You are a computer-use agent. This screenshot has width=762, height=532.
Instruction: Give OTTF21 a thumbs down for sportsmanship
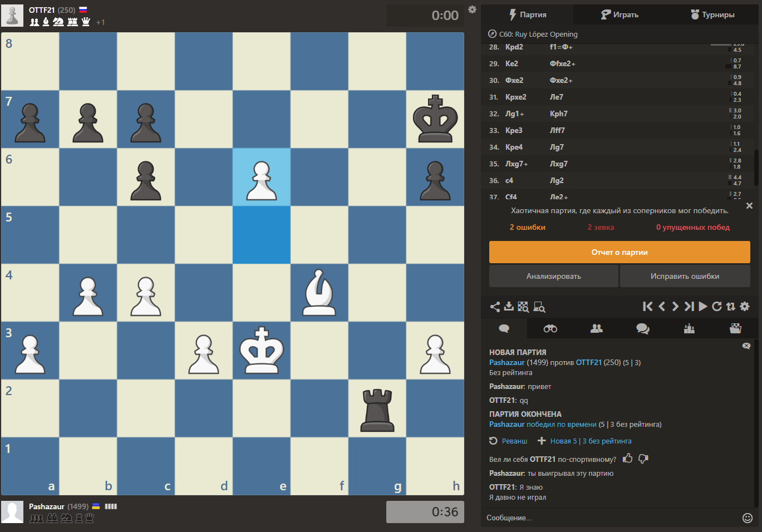(643, 459)
